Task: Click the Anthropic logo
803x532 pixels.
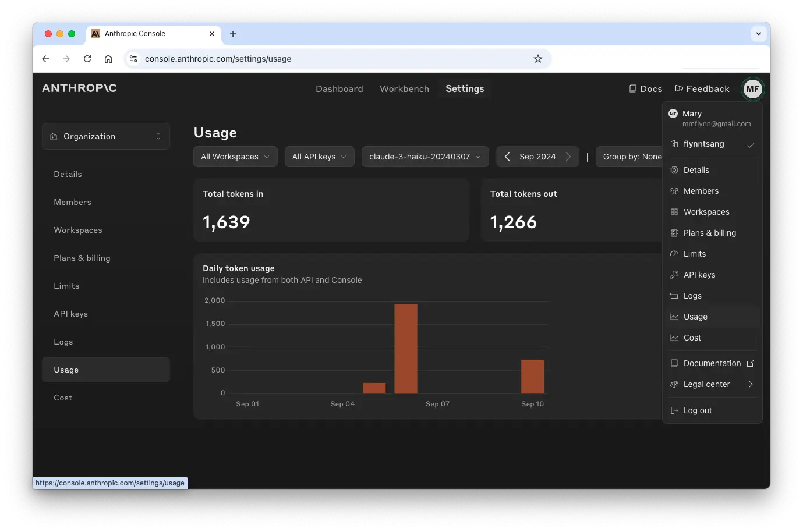Action: tap(79, 88)
